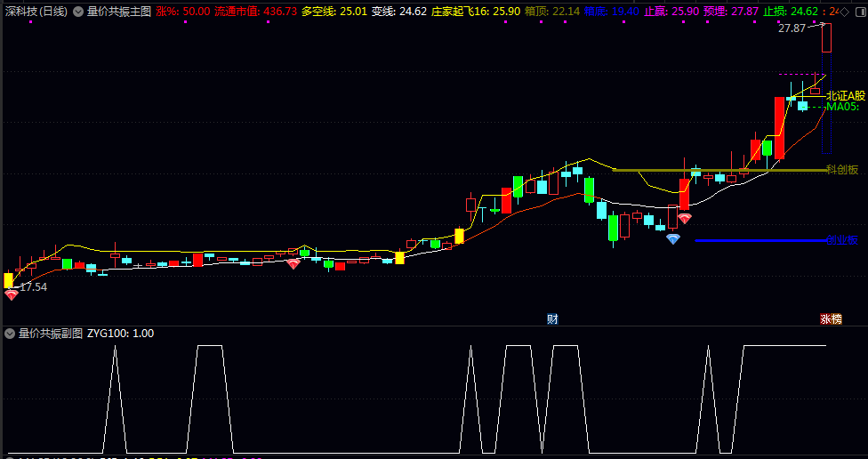This screenshot has width=868, height=459.
Task: Click the diamond icon at top right
Action: 844,12
